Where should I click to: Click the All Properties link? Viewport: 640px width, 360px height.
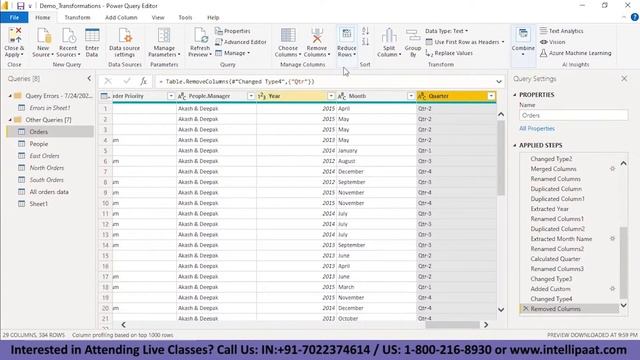click(537, 129)
